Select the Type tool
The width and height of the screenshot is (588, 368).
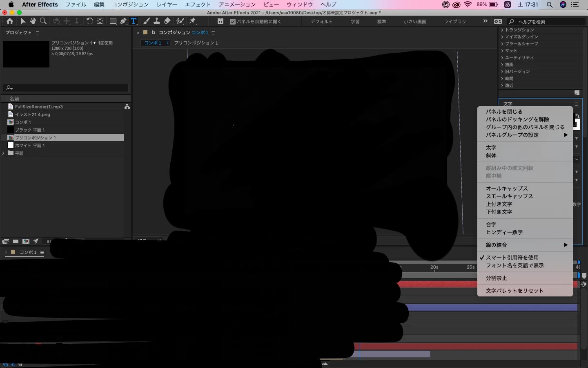pos(133,21)
